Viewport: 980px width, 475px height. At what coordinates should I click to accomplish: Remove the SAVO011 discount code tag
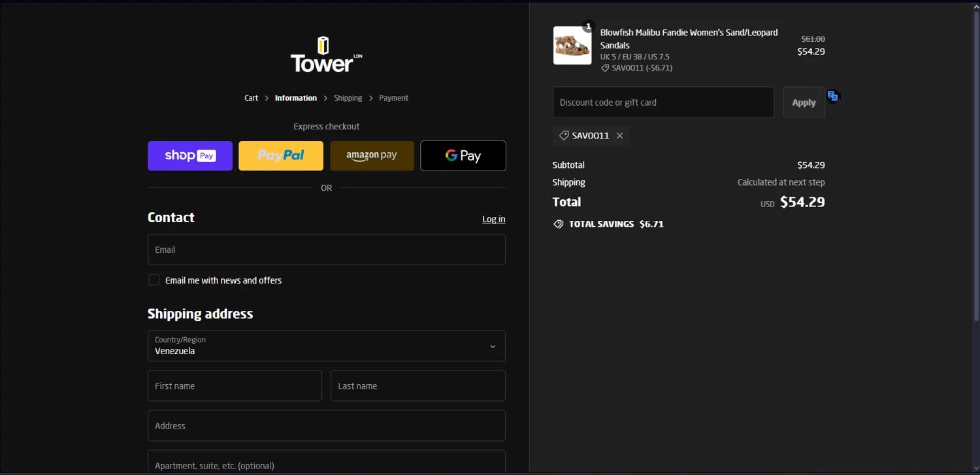(x=619, y=136)
